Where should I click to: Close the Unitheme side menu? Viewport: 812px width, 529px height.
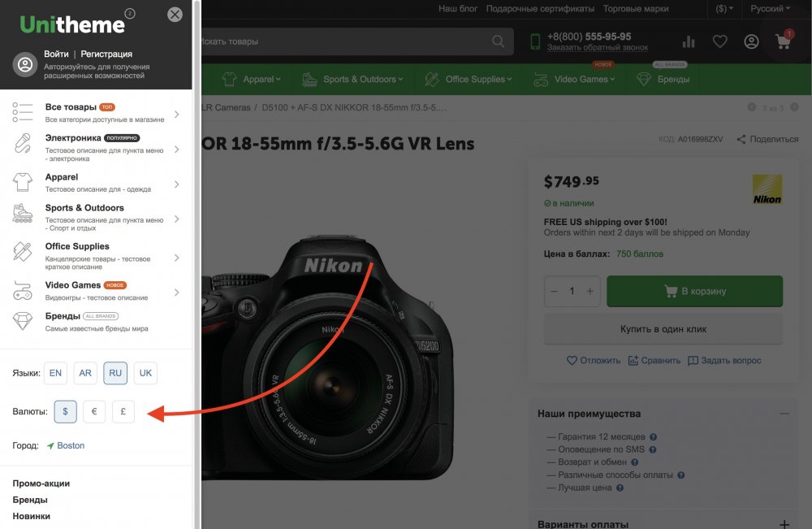point(175,15)
